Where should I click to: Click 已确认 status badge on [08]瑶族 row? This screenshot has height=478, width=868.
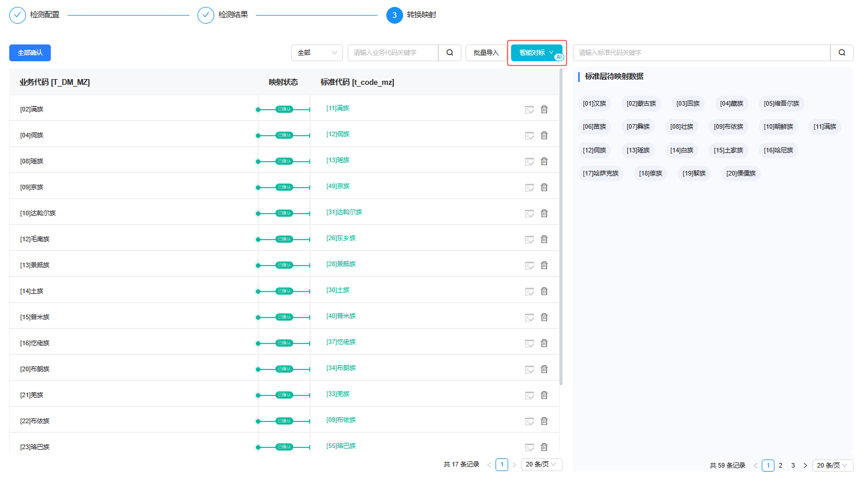[284, 161]
